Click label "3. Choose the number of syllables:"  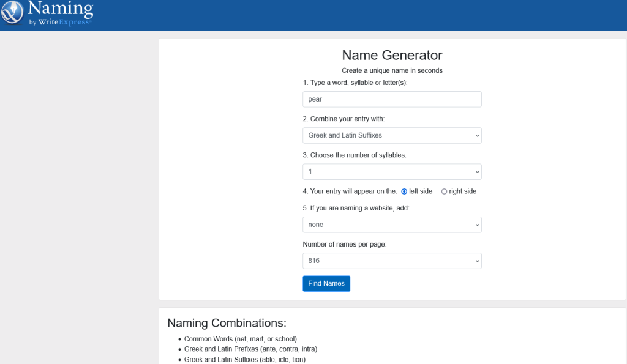(355, 155)
